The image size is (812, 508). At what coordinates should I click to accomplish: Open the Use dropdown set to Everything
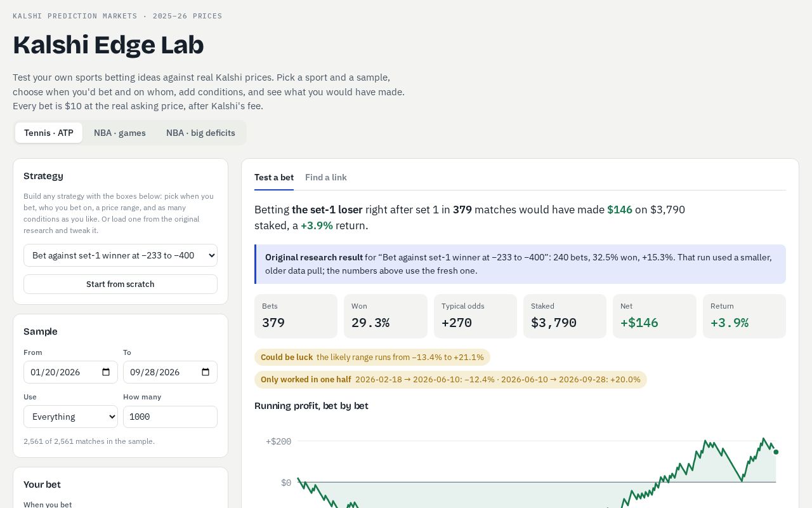pyautogui.click(x=70, y=417)
